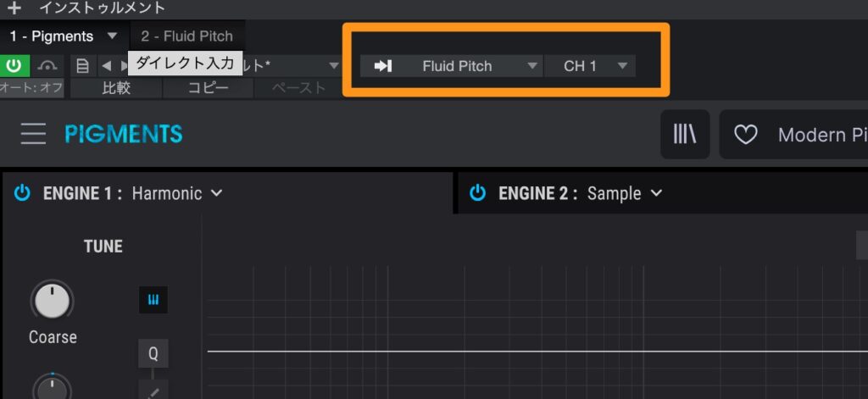Switch to the 2 - Fluid Pitch tab
868x399 pixels.
tap(186, 36)
